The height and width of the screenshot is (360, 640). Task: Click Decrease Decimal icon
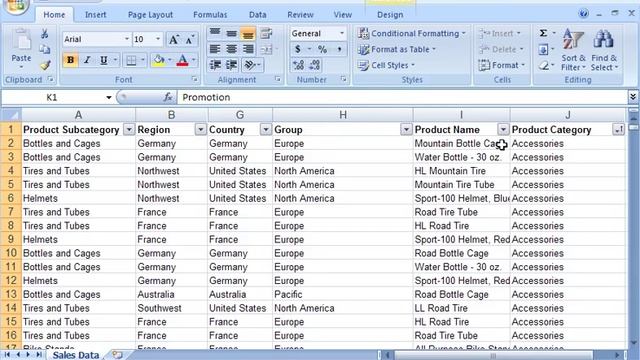[315, 65]
